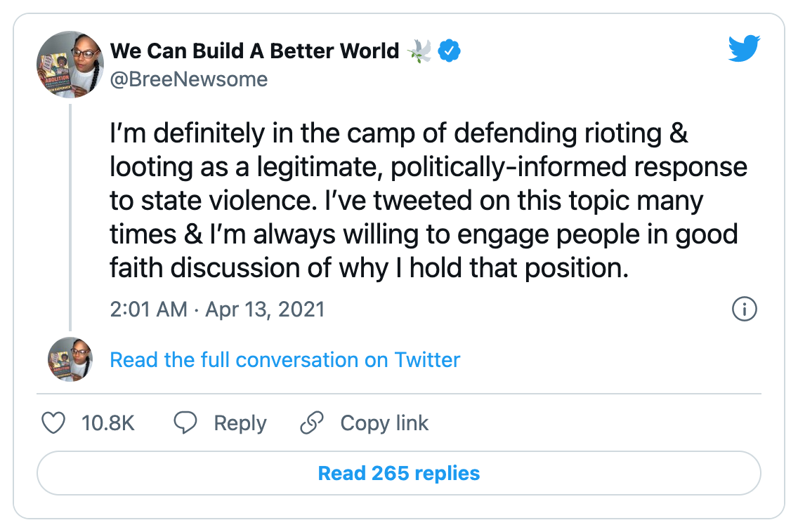Click the Reply text label
The image size is (798, 532).
coord(240,423)
